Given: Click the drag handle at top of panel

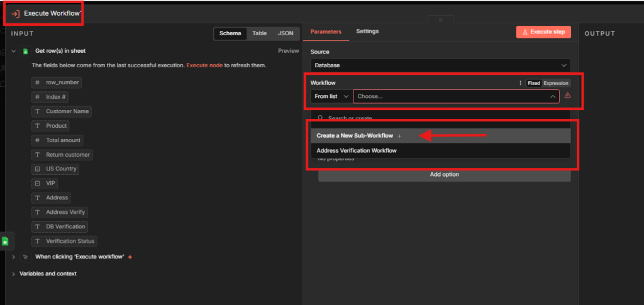Looking at the screenshot, I should (441, 19).
